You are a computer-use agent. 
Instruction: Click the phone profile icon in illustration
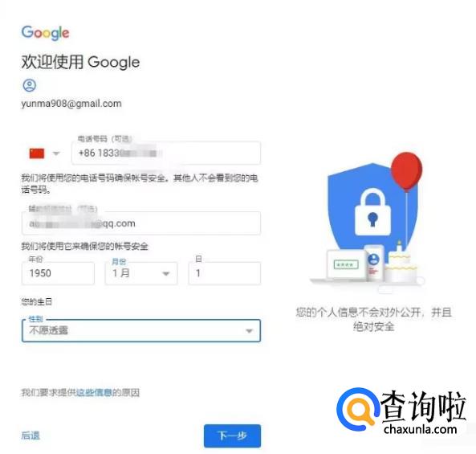tap(373, 264)
